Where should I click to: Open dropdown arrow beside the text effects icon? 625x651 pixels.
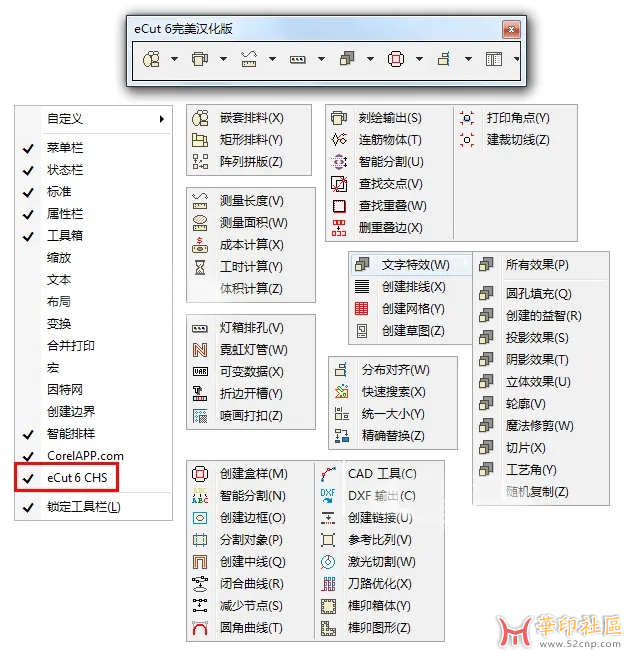click(x=370, y=59)
